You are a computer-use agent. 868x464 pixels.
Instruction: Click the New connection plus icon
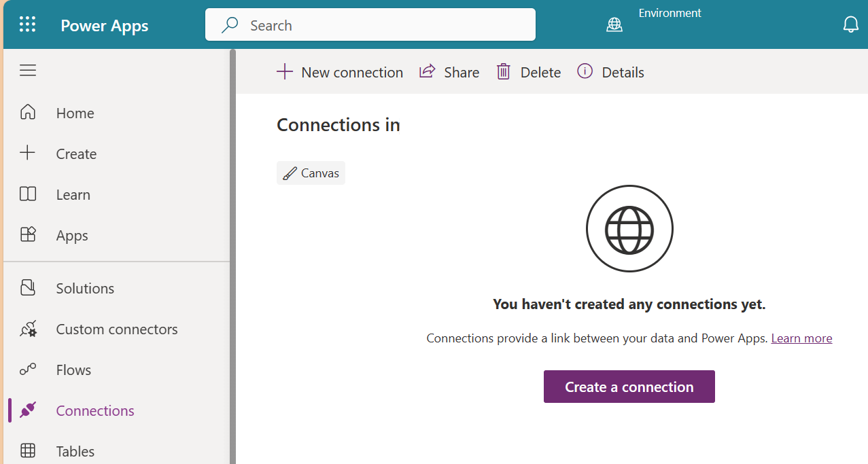(x=285, y=71)
